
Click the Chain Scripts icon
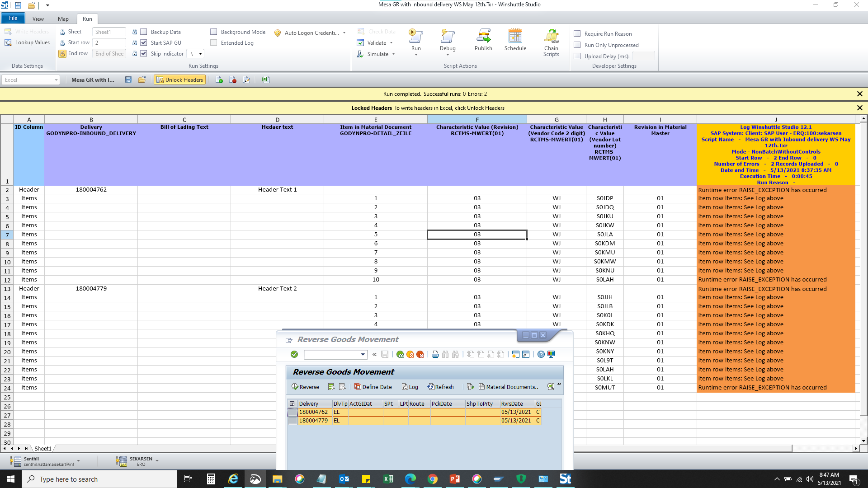pyautogui.click(x=551, y=37)
